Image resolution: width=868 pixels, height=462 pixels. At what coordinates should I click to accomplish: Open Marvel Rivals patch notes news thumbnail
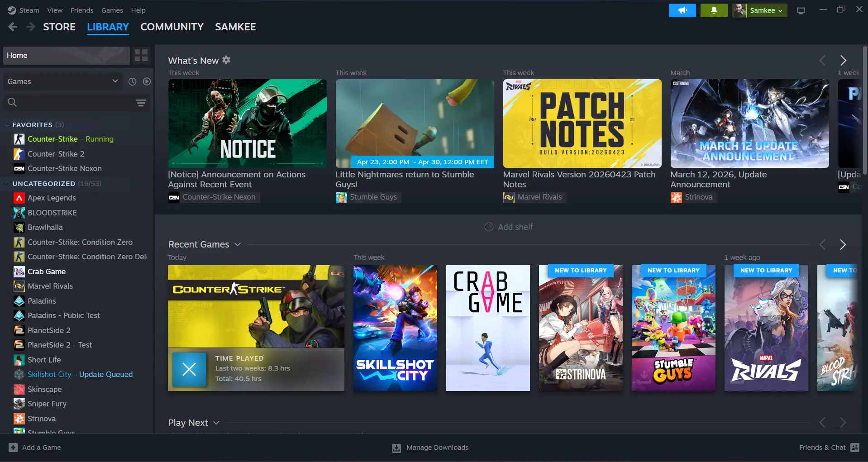click(582, 124)
